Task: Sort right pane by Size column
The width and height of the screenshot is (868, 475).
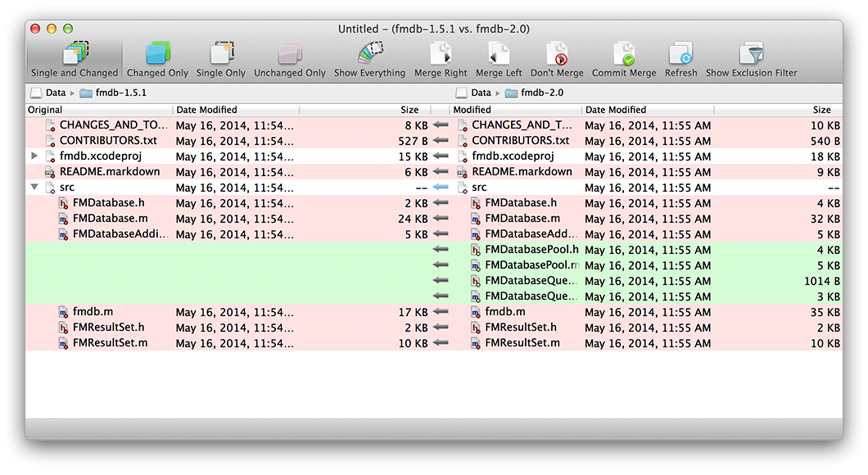Action: pos(821,110)
